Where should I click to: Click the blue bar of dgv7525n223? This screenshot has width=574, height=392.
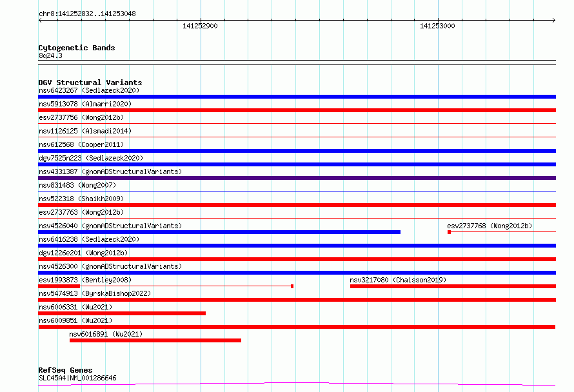[297, 164]
